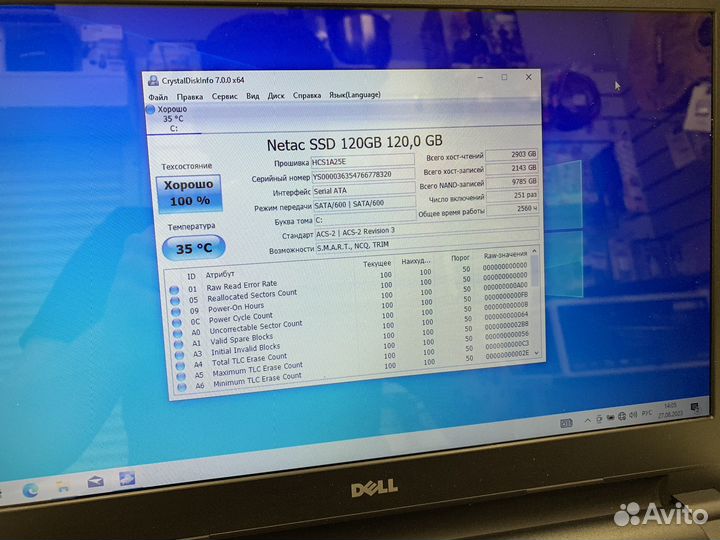Click the raw value 000000000A00
The width and height of the screenshot is (720, 540).
[x=505, y=286]
